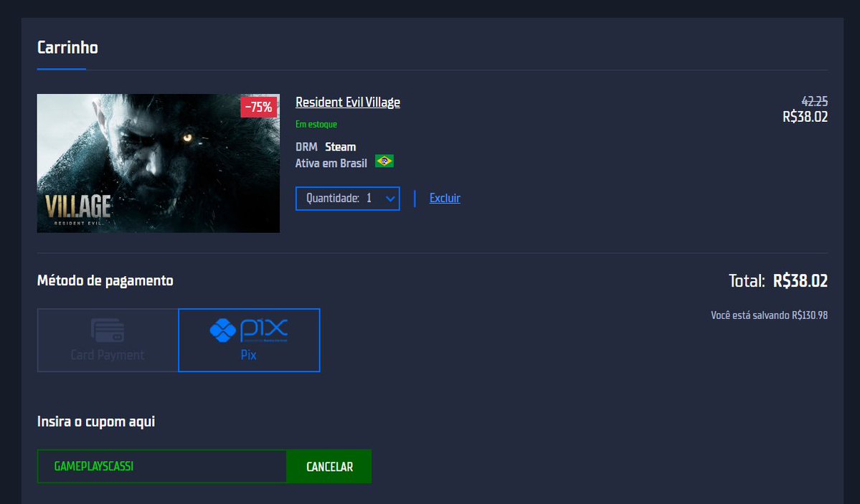Expand the Quantidade dropdown
860x504 pixels.
point(348,199)
